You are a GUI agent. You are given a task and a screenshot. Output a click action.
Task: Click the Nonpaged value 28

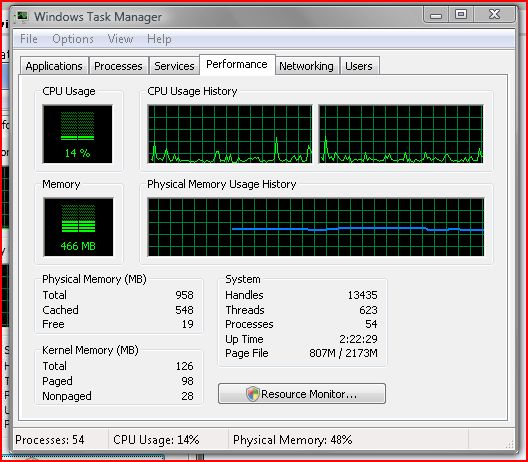pyautogui.click(x=187, y=396)
